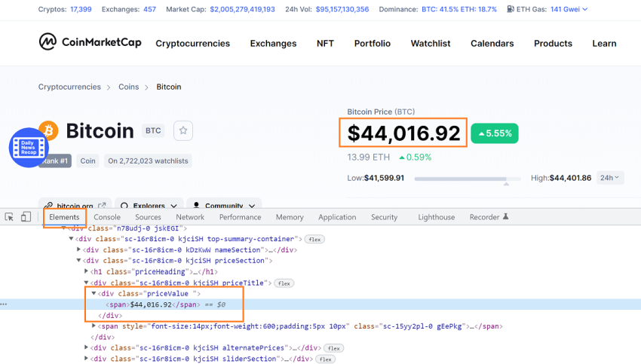Viewport: 641px width, 364px height.
Task: Collapse the top-summary-container div node
Action: tap(71, 239)
